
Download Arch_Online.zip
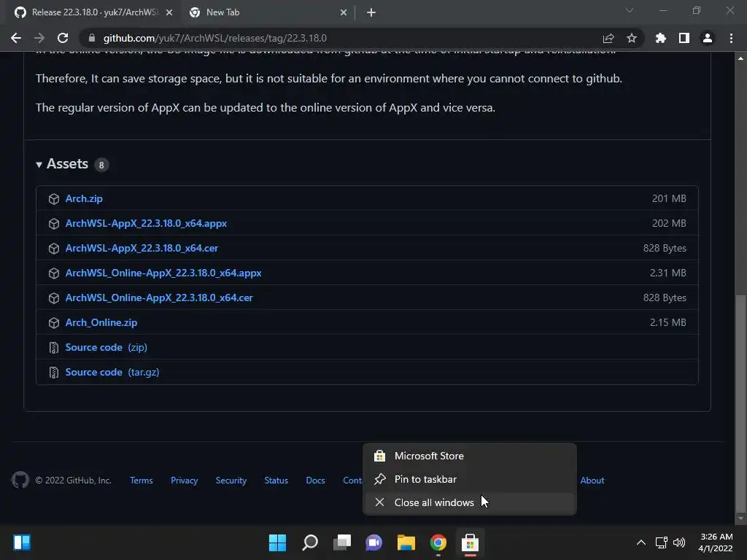point(101,322)
